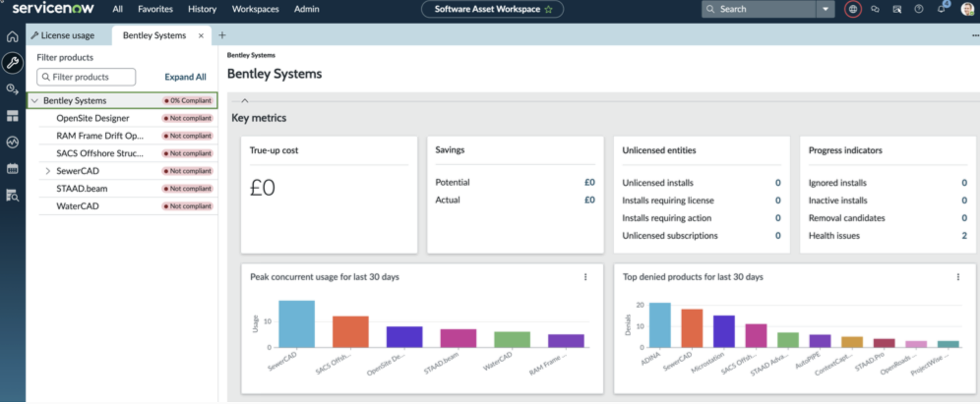Screen dimensions: 980x404
Task: Click the Installs requiring license count 0
Action: coord(778,201)
